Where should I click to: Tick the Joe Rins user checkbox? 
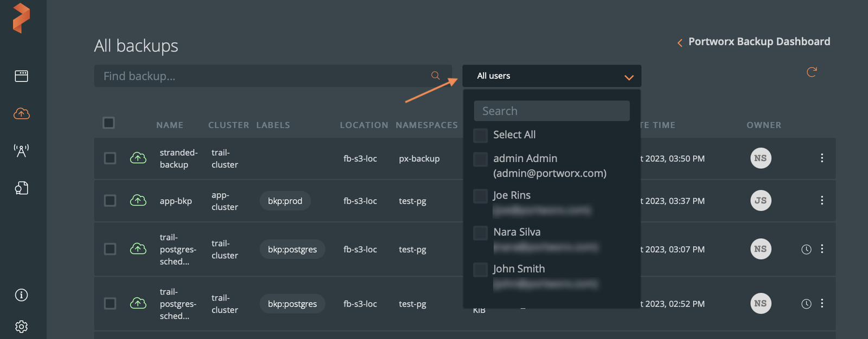click(481, 196)
